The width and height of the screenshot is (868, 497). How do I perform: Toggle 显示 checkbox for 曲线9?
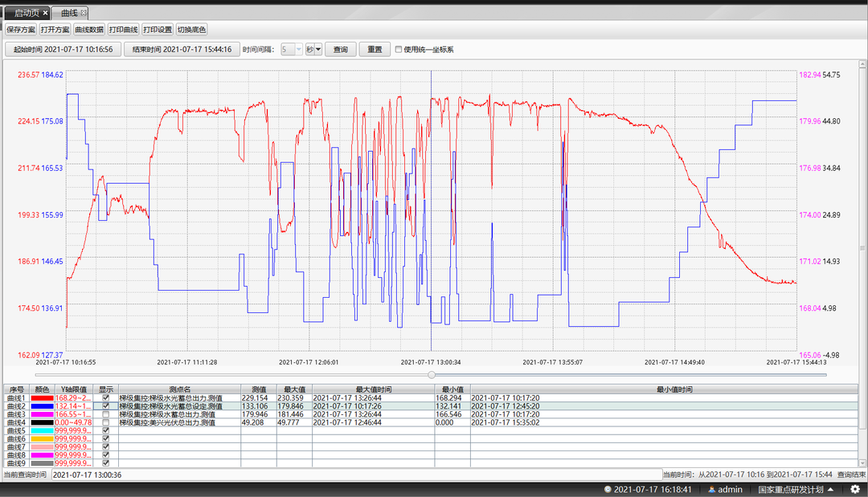(x=106, y=463)
